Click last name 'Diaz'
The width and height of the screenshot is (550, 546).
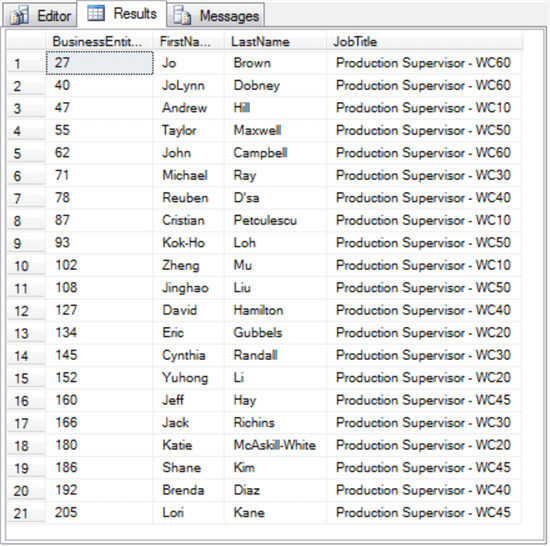tap(247, 490)
